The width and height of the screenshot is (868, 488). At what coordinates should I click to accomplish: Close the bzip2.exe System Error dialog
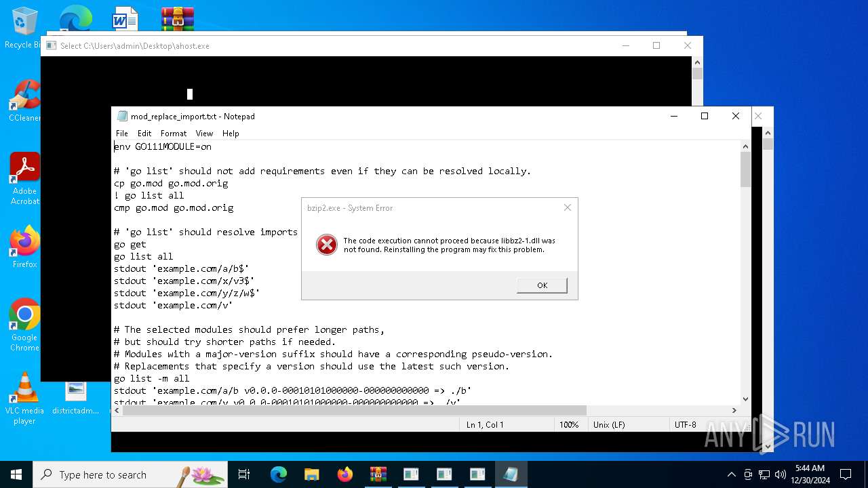[568, 207]
